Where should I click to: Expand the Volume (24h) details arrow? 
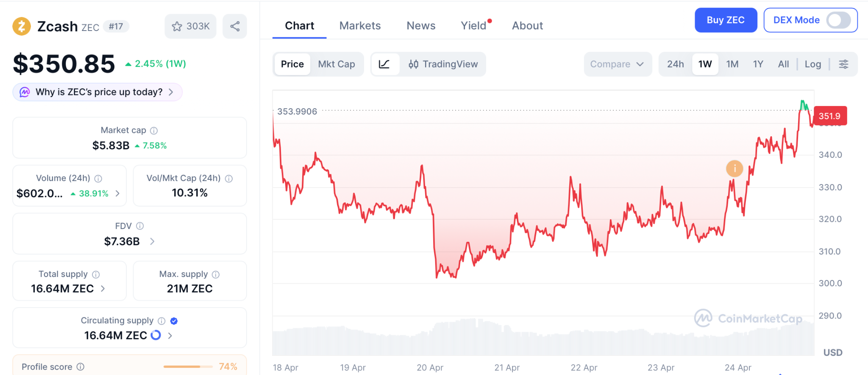(118, 193)
